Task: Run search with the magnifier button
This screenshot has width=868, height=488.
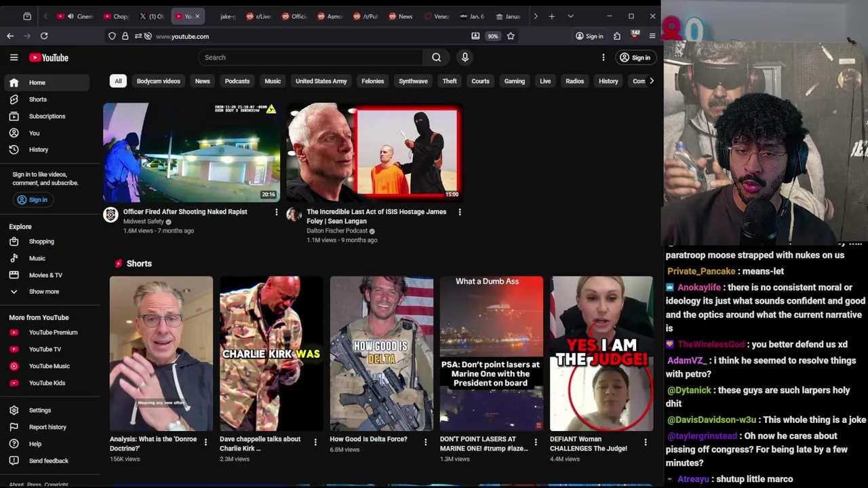Action: 437,58
